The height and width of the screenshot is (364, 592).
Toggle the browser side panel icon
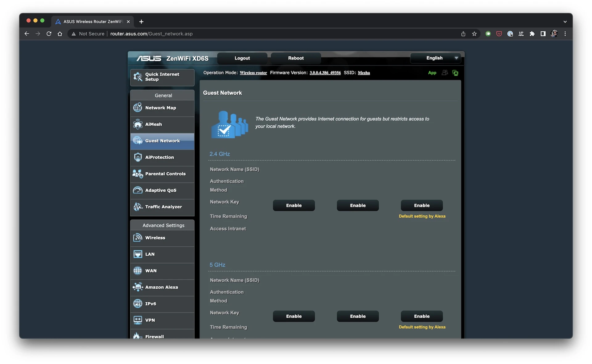click(543, 34)
